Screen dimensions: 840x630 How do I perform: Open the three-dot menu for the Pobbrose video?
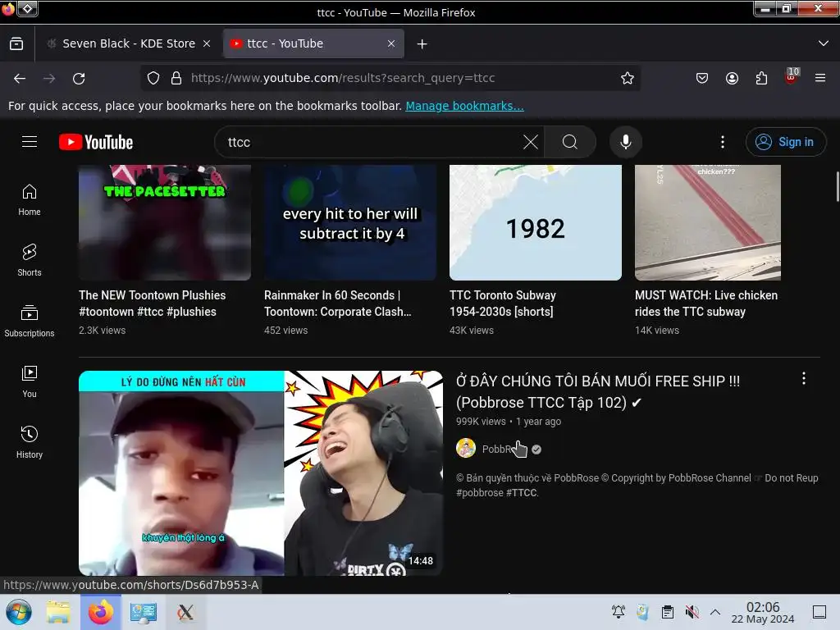[804, 379]
